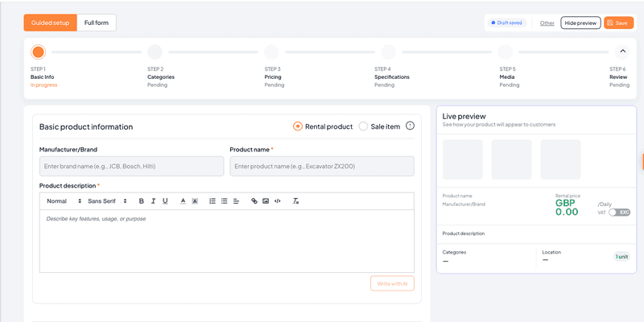Apply bold formatting in description editor
Viewport: 644px width, 322px height.
point(142,201)
